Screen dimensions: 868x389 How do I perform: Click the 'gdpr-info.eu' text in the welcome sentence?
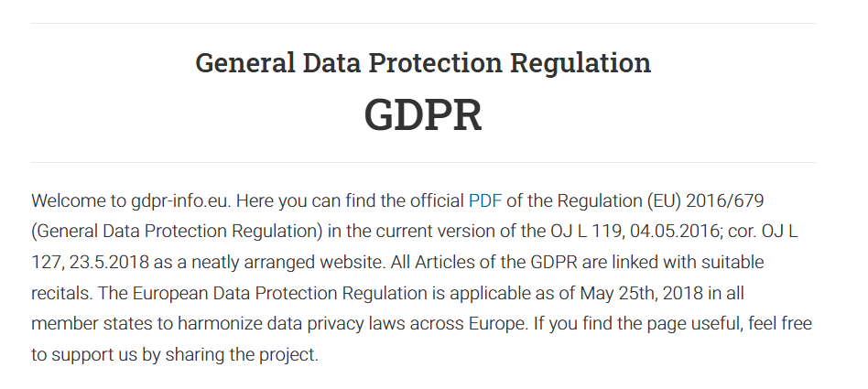179,200
